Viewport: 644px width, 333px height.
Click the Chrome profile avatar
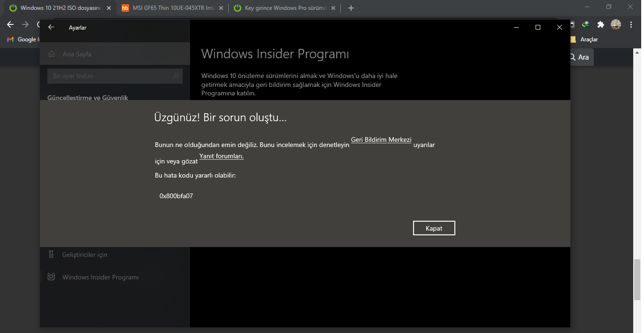[616, 24]
